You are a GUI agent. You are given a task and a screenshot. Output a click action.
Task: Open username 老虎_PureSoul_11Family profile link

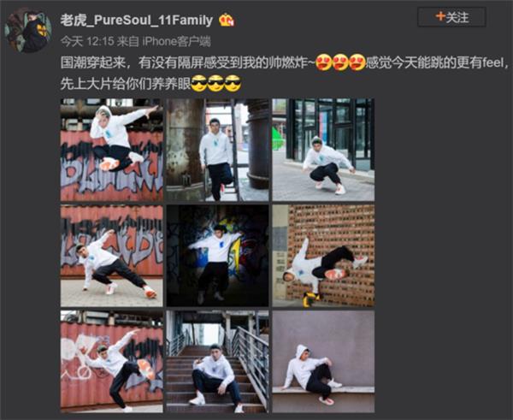137,21
